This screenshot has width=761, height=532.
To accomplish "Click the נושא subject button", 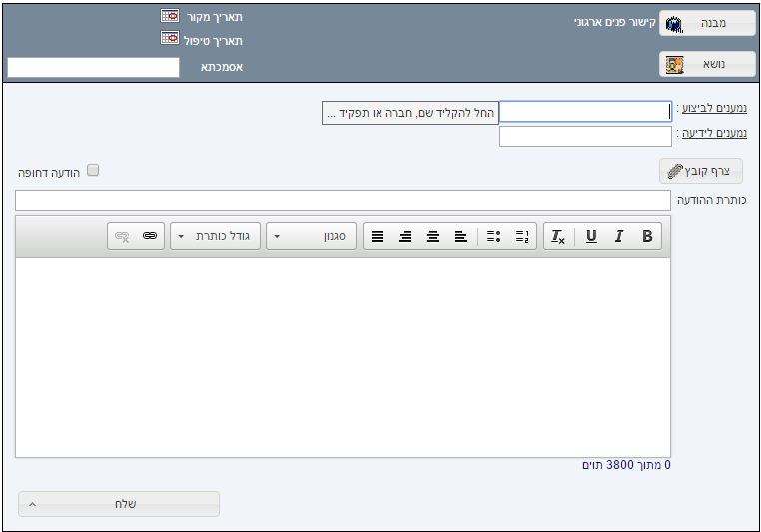I will click(707, 65).
